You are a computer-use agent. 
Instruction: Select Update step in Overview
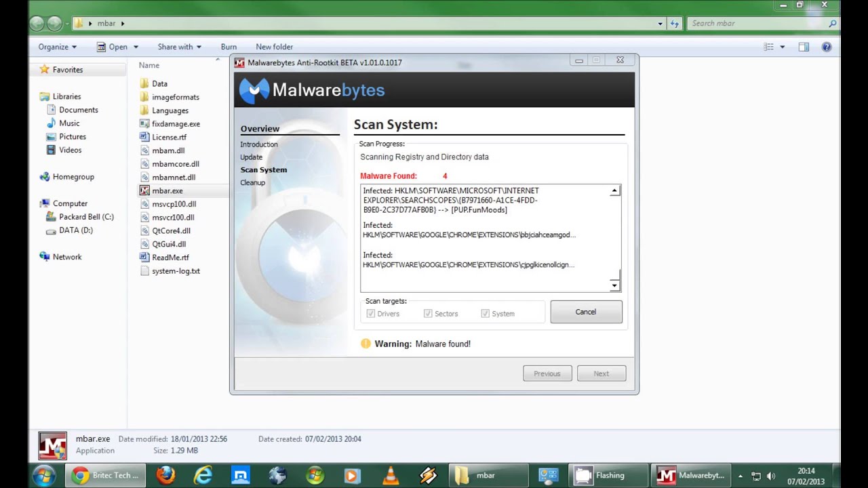[252, 157]
